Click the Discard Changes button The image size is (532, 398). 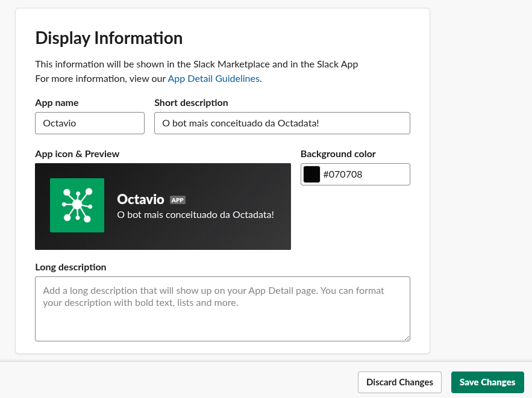(x=399, y=382)
